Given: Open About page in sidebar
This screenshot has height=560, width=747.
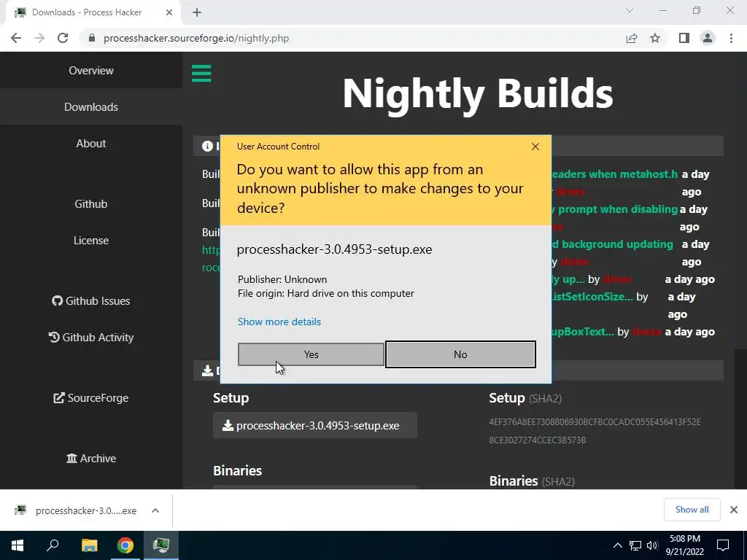Looking at the screenshot, I should (x=91, y=144).
